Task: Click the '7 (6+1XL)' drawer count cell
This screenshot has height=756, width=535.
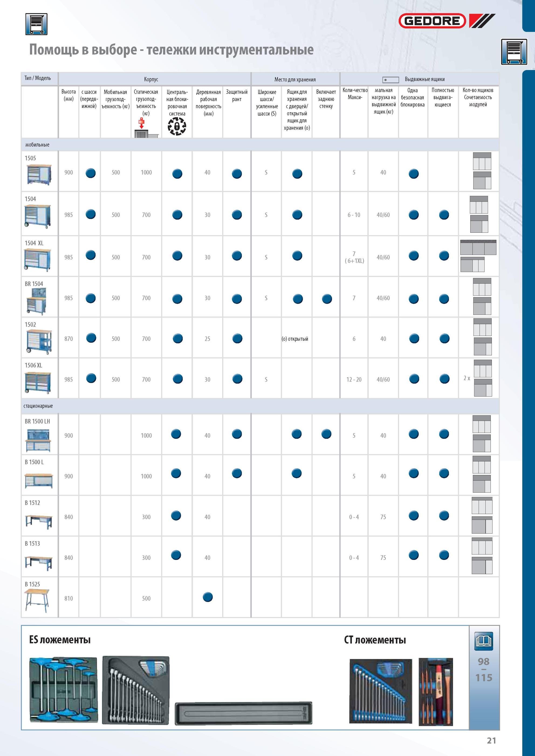Action: point(354,257)
